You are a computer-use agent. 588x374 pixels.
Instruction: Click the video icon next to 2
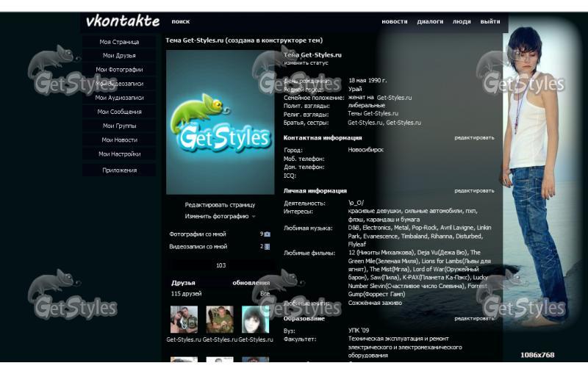(267, 247)
